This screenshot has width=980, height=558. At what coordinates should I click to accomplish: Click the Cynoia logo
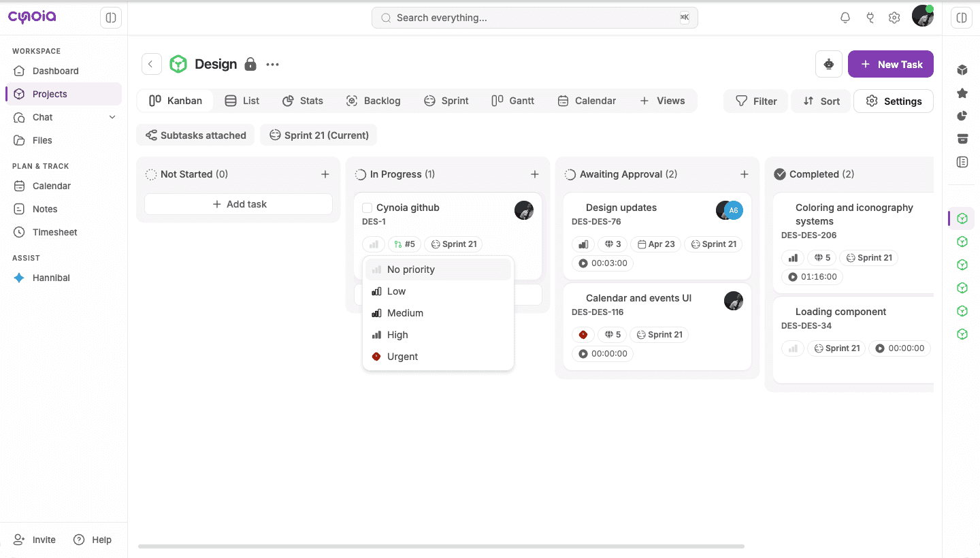pos(32,17)
